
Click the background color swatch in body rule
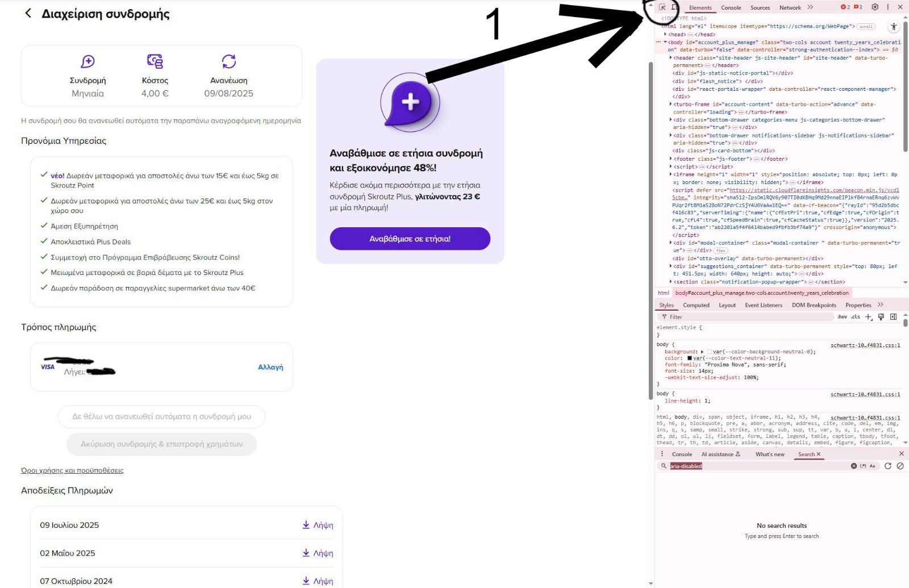pos(709,352)
